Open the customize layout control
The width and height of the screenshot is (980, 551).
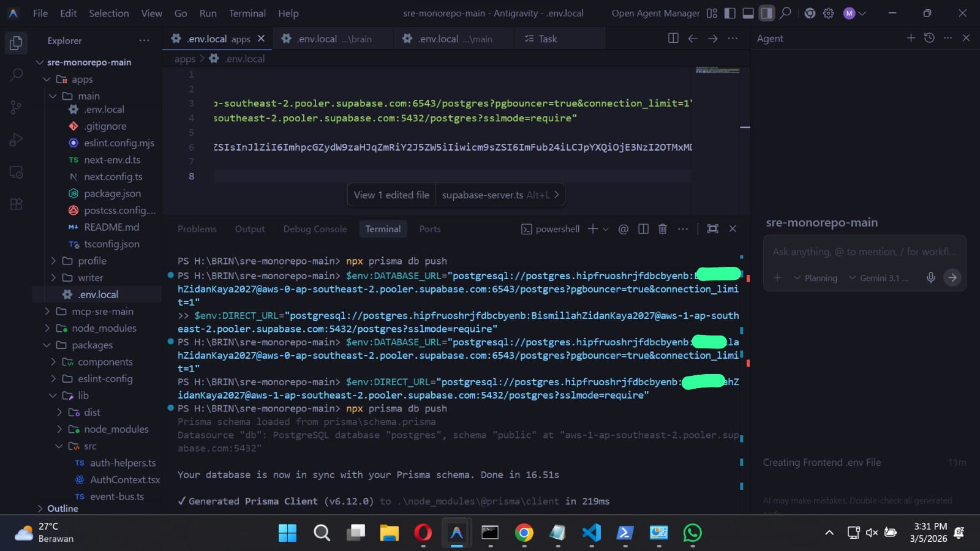[x=712, y=13]
